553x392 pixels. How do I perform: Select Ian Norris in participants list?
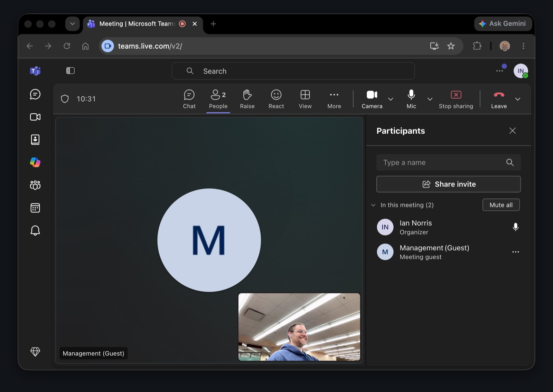pos(448,227)
